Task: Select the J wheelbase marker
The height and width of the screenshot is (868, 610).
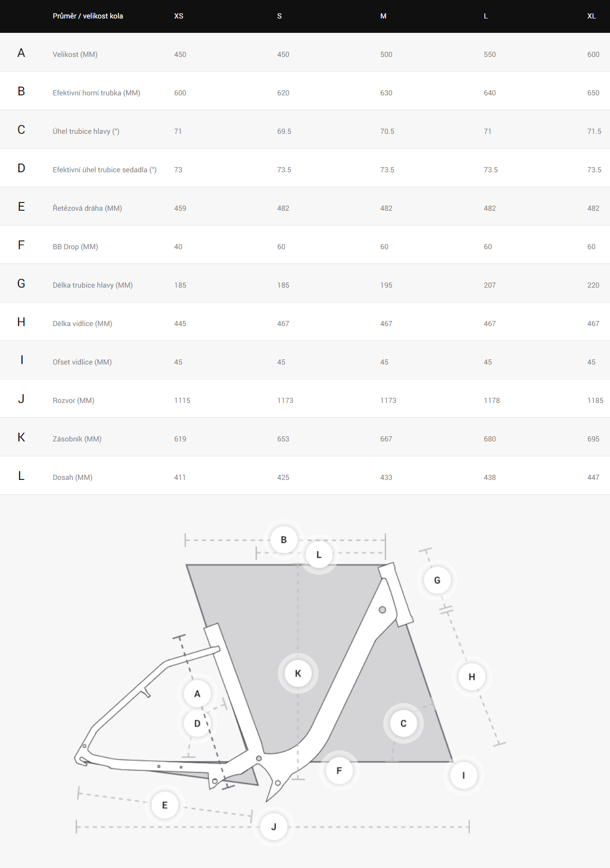Action: tap(274, 826)
